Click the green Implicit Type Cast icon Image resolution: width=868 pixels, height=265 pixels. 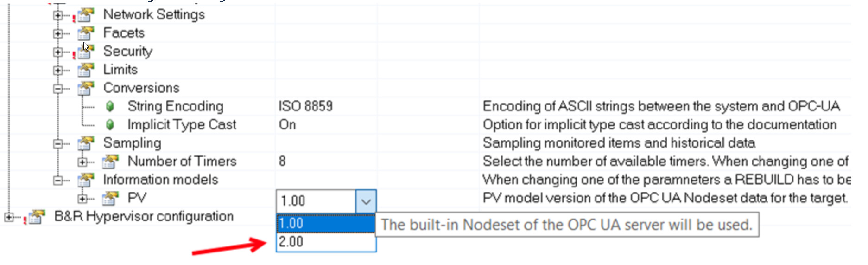pyautogui.click(x=110, y=125)
